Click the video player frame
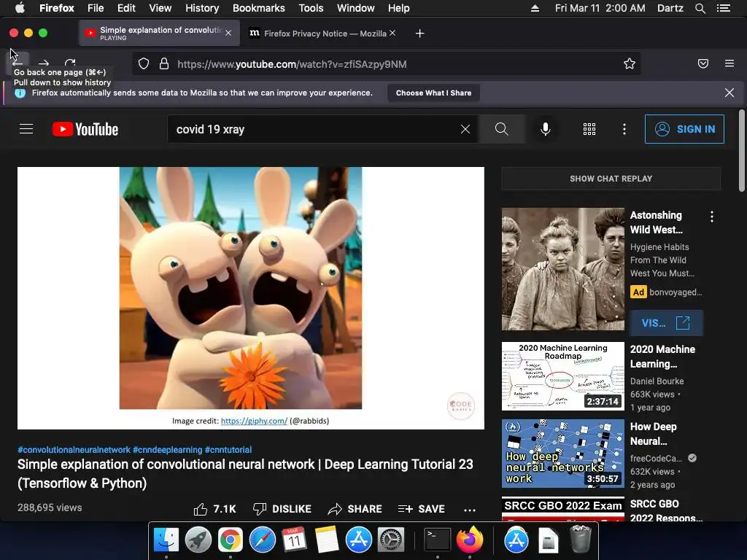Screen dimensions: 747x560 pyautogui.click(x=251, y=298)
